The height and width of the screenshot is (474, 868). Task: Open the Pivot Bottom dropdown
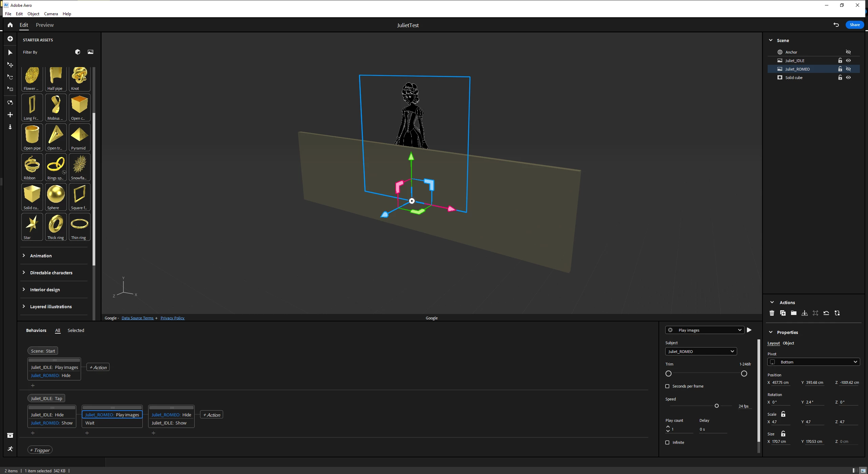(813, 362)
